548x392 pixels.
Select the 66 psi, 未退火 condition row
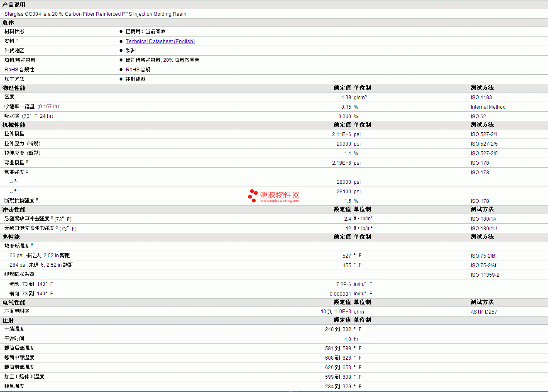(x=40, y=256)
